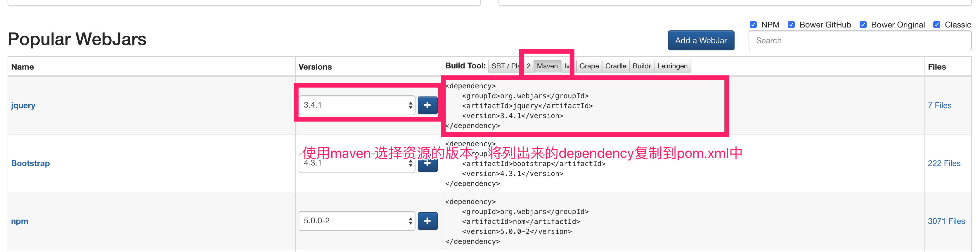Uncheck the Classic checkbox

[936, 25]
